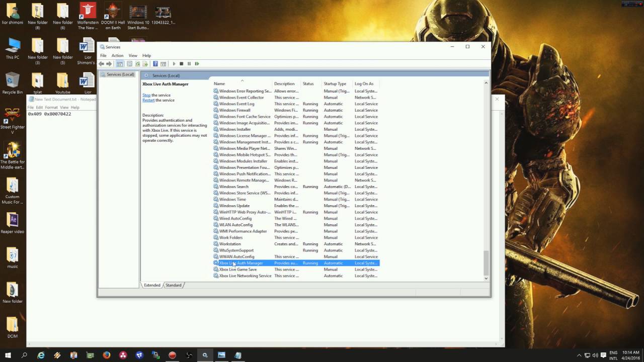Sort by the Name column header
This screenshot has height=362, width=644.
[242, 83]
